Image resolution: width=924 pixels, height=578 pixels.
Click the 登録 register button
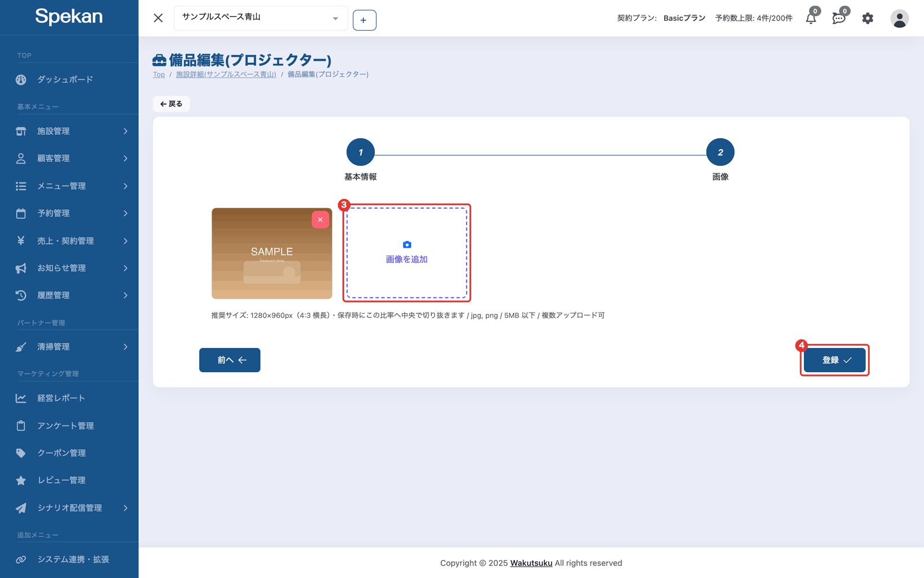click(834, 360)
